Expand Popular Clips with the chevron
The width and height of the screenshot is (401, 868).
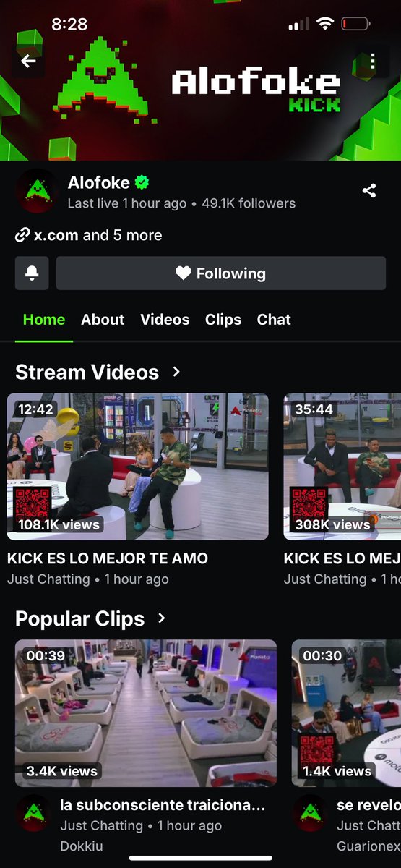pyautogui.click(x=162, y=618)
